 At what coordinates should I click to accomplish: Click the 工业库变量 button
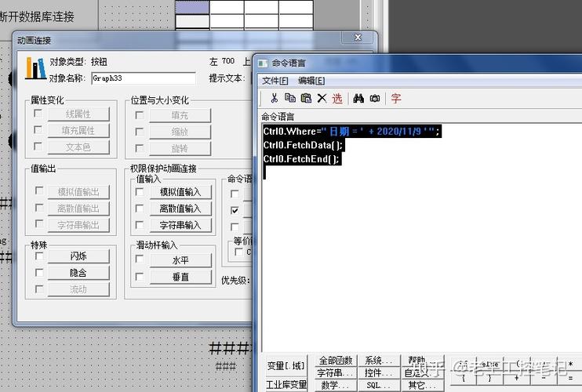(x=286, y=385)
